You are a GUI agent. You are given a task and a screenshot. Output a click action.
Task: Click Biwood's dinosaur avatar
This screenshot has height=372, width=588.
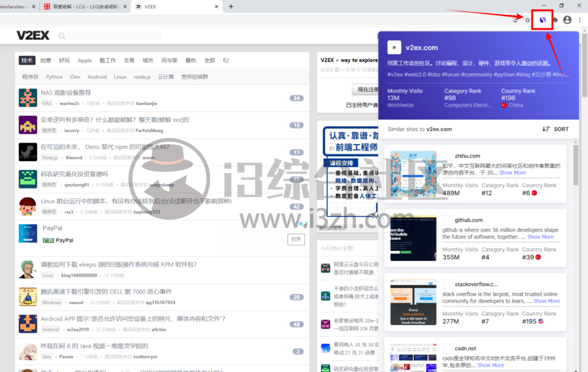click(28, 152)
